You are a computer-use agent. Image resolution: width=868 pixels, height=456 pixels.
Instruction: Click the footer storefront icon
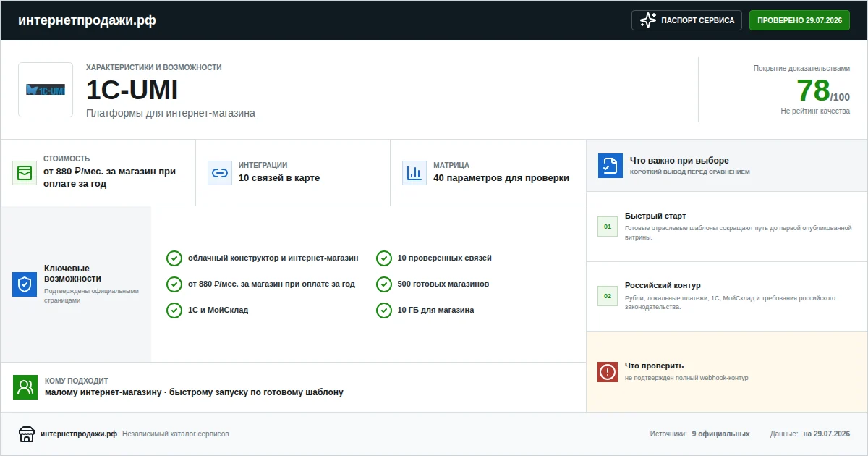click(27, 434)
